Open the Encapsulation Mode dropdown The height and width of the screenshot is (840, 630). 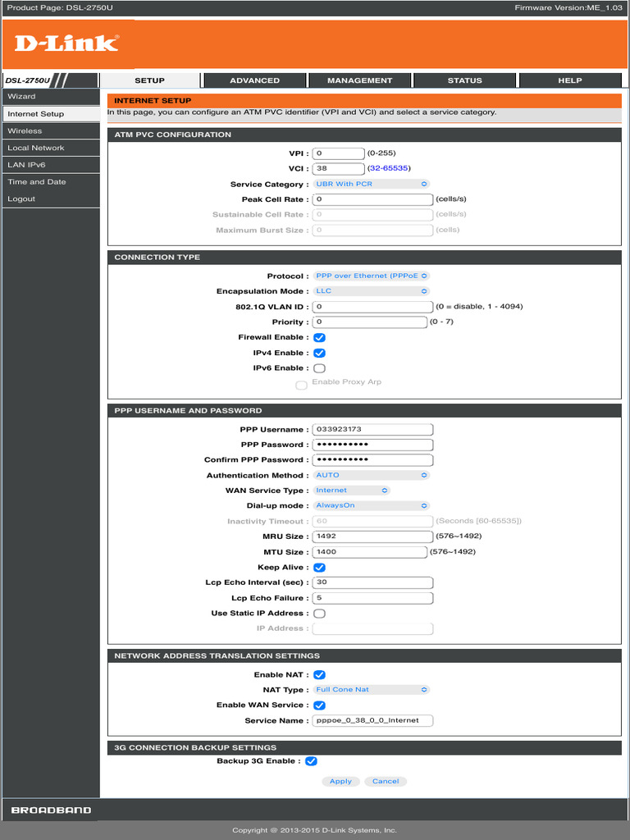(x=372, y=291)
